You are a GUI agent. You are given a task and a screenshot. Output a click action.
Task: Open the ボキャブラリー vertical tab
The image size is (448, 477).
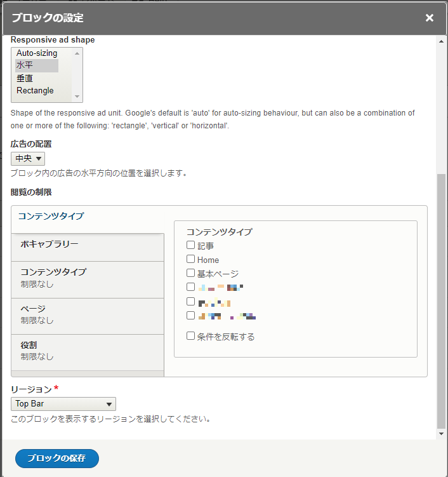click(x=88, y=247)
